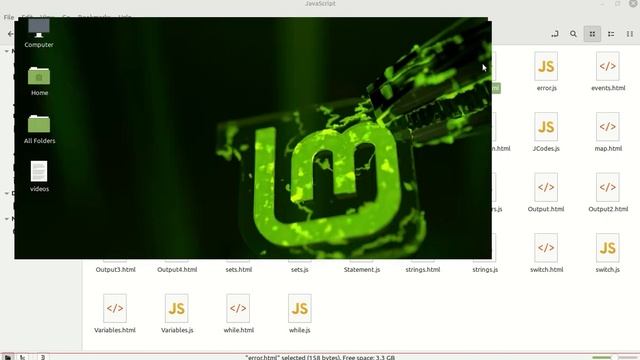
Task: Select the while.js file icon
Action: (x=300, y=308)
